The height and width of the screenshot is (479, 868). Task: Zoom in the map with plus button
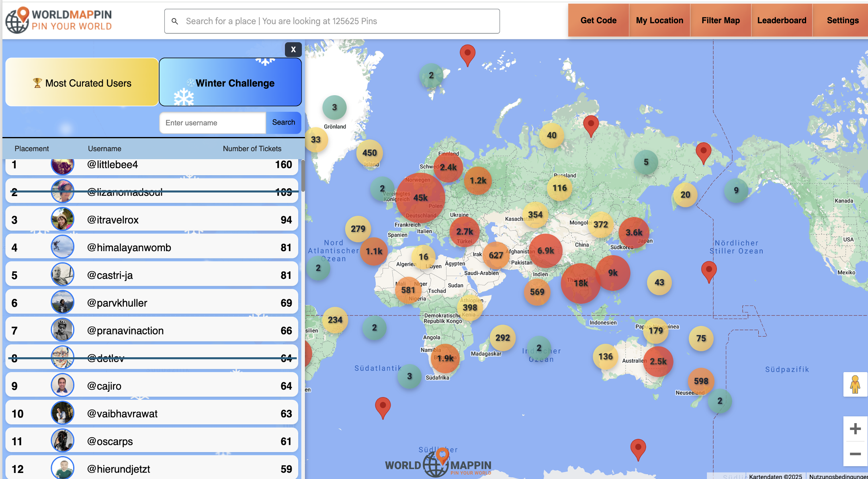pyautogui.click(x=855, y=428)
